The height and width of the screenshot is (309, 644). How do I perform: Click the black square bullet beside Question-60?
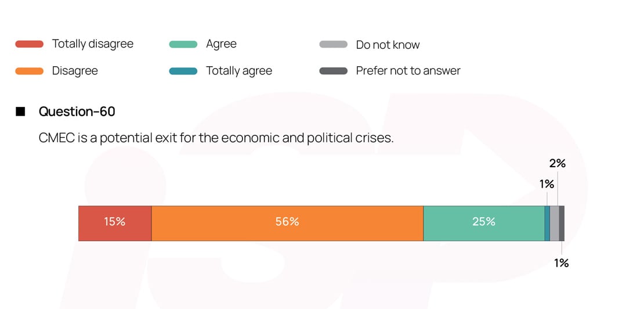point(20,112)
